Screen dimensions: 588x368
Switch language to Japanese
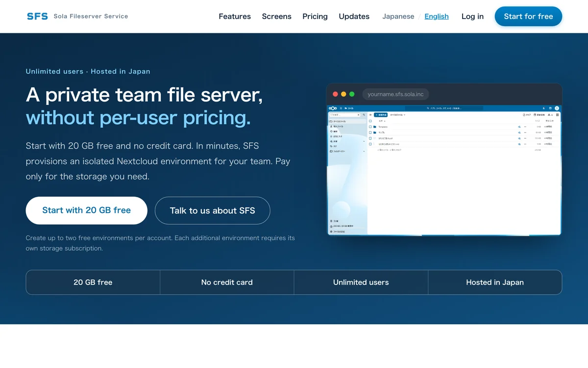point(398,16)
